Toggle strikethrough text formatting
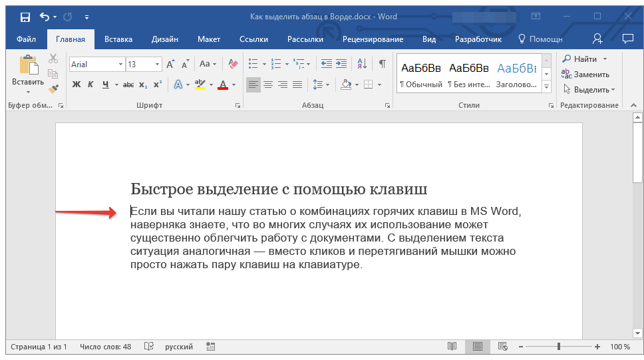Image resolution: width=644 pixels, height=360 pixels. coord(128,85)
